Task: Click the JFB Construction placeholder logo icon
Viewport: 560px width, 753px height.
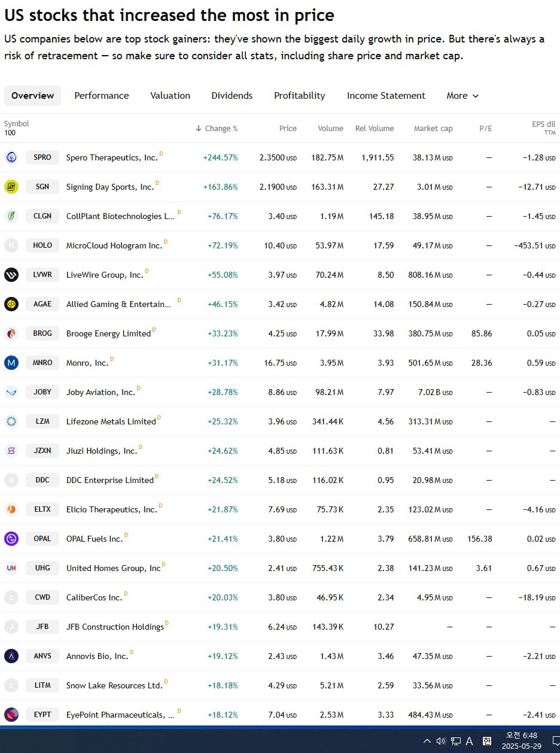Action: click(x=11, y=627)
